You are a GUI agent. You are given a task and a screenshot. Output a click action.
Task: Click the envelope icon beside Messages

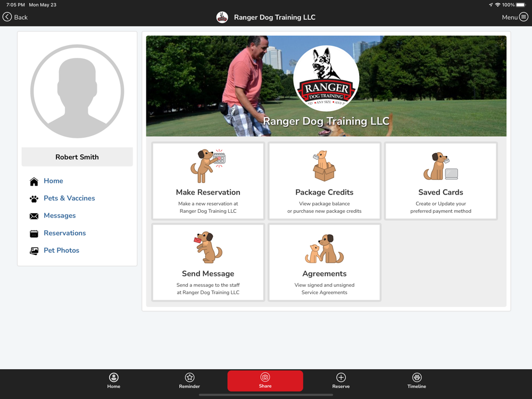tap(34, 216)
